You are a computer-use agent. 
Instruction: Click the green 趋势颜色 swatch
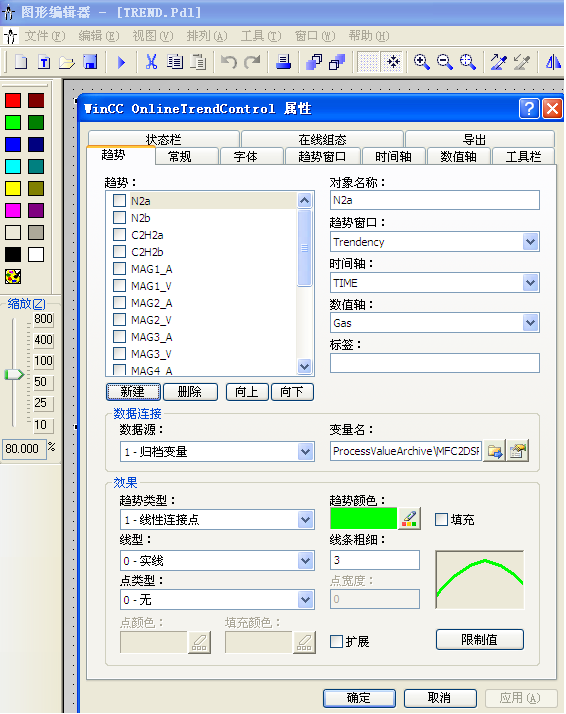363,519
